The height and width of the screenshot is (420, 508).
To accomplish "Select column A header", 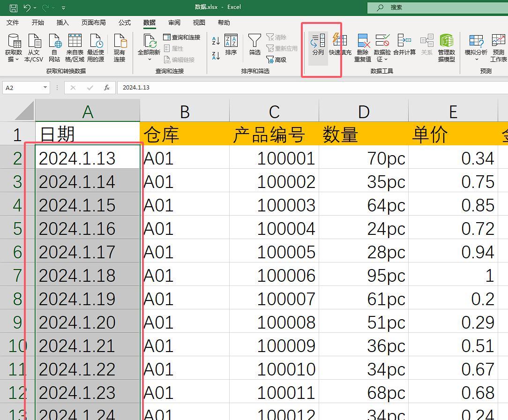I will 88,111.
